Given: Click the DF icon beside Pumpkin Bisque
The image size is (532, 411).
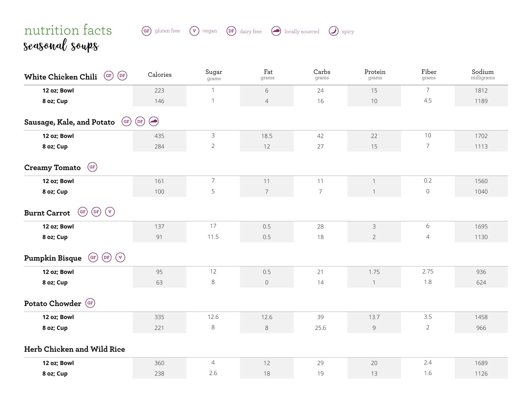Looking at the screenshot, I should pos(107,258).
